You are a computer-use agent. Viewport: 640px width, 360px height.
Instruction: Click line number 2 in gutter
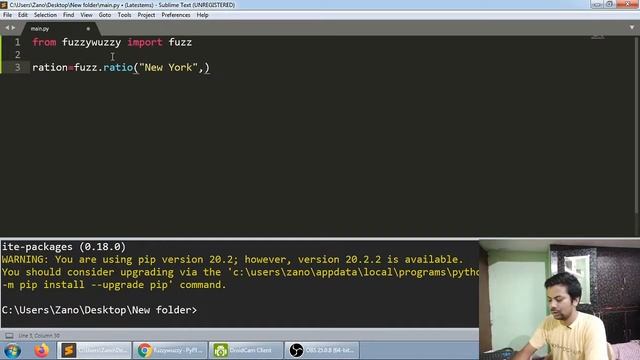click(x=17, y=55)
